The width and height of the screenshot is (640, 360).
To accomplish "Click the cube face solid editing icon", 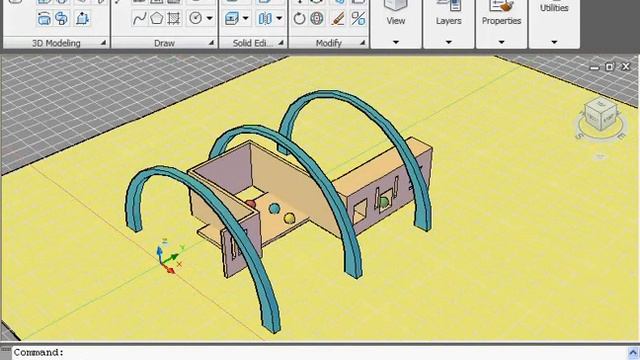I will pos(232,18).
